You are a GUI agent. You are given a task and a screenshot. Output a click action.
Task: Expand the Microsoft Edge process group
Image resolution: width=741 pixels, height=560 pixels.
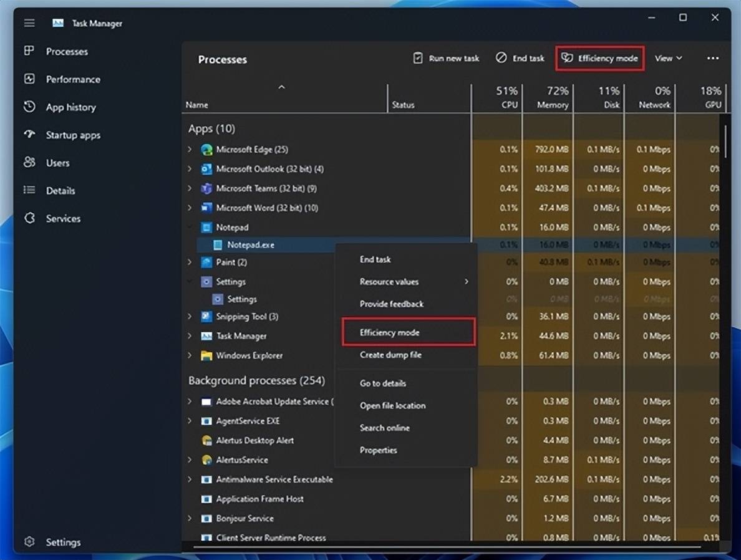190,150
